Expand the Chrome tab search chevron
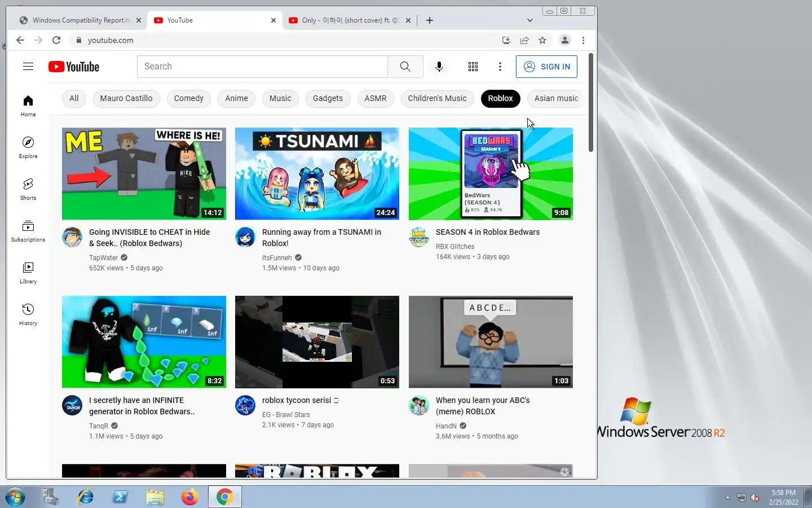 tap(529, 20)
